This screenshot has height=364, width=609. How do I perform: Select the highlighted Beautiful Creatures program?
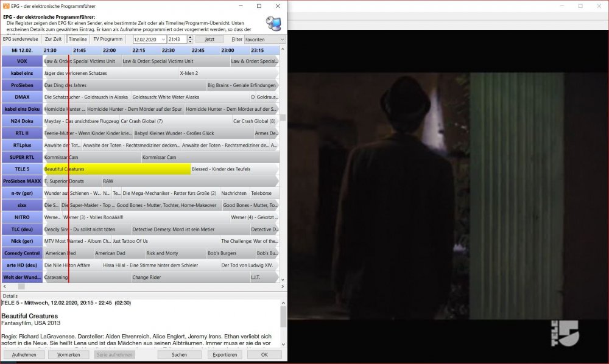(117, 169)
